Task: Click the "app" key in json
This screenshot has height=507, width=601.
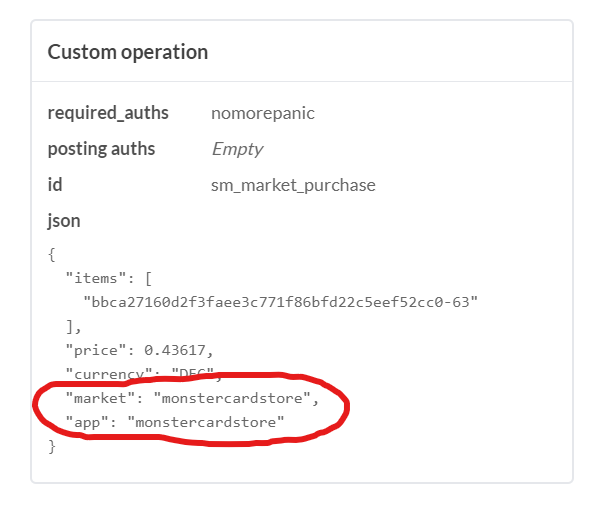Action: (87, 422)
